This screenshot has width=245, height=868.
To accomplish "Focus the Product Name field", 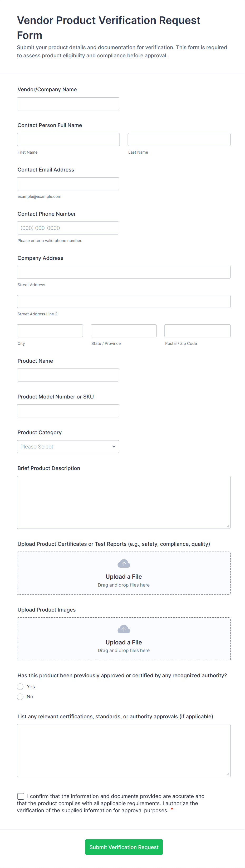I will pos(68,375).
